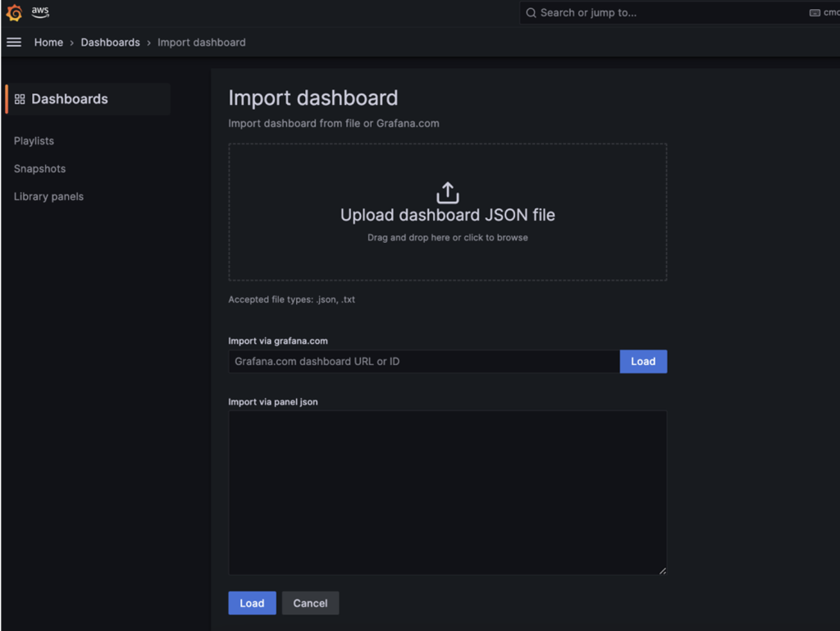Click the bottom Load button beside Cancel
840x631 pixels.
click(x=253, y=603)
